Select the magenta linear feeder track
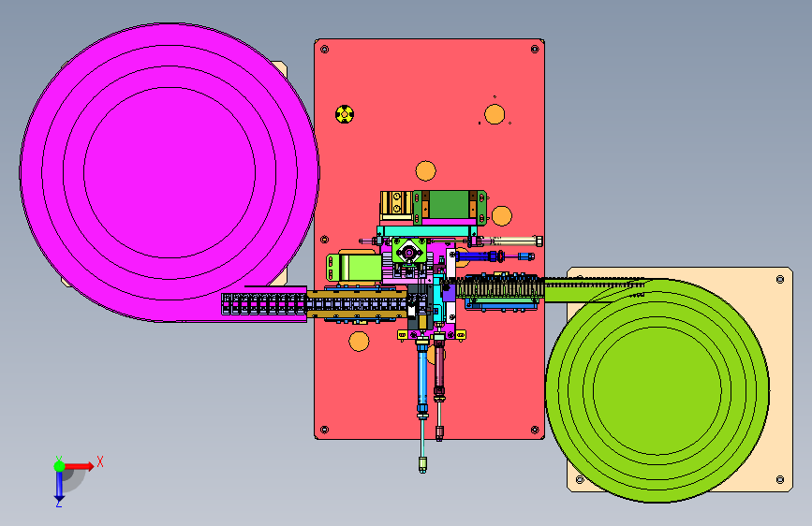 [264, 304]
